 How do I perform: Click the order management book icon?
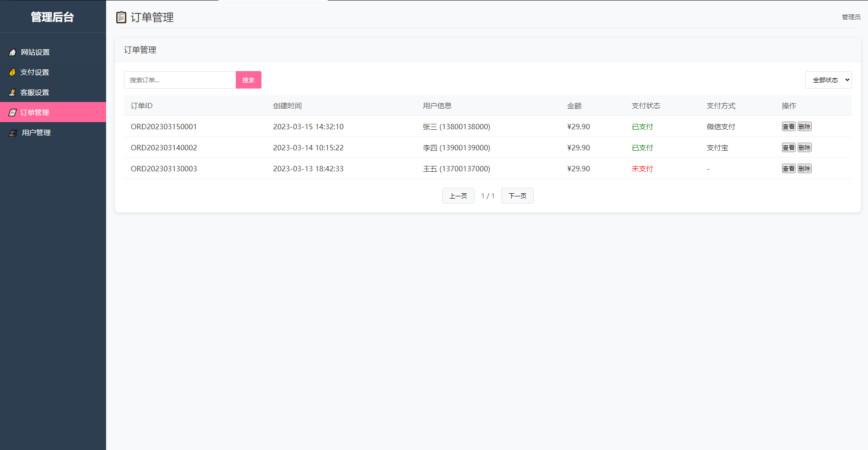[12, 112]
